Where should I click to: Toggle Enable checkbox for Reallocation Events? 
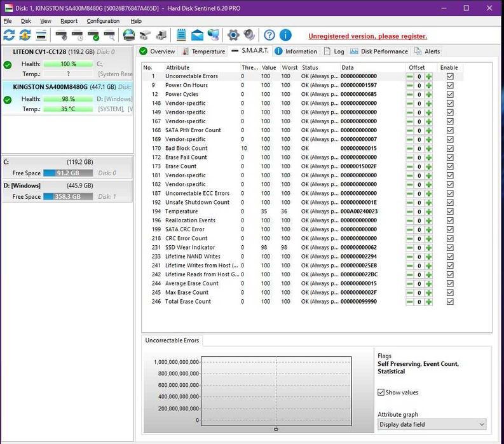450,220
